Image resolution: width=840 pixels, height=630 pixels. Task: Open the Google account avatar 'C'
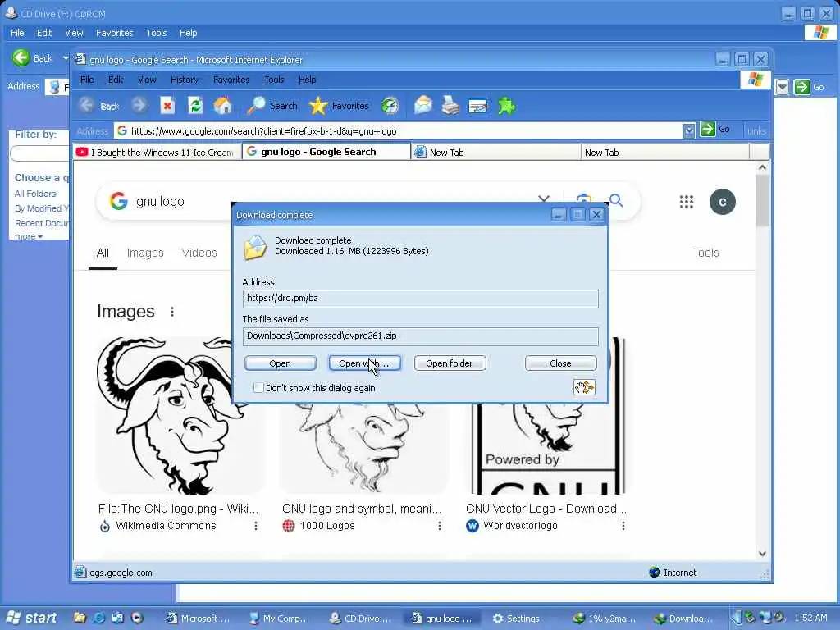coord(722,202)
